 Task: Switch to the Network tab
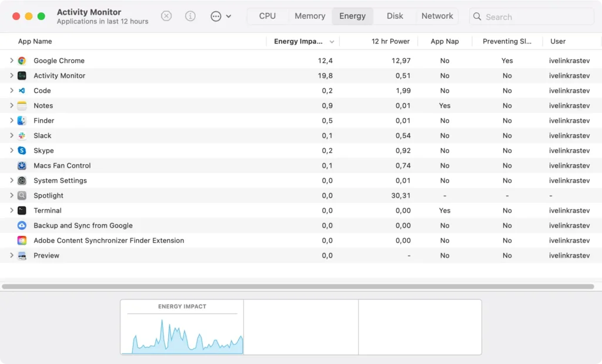(x=437, y=16)
